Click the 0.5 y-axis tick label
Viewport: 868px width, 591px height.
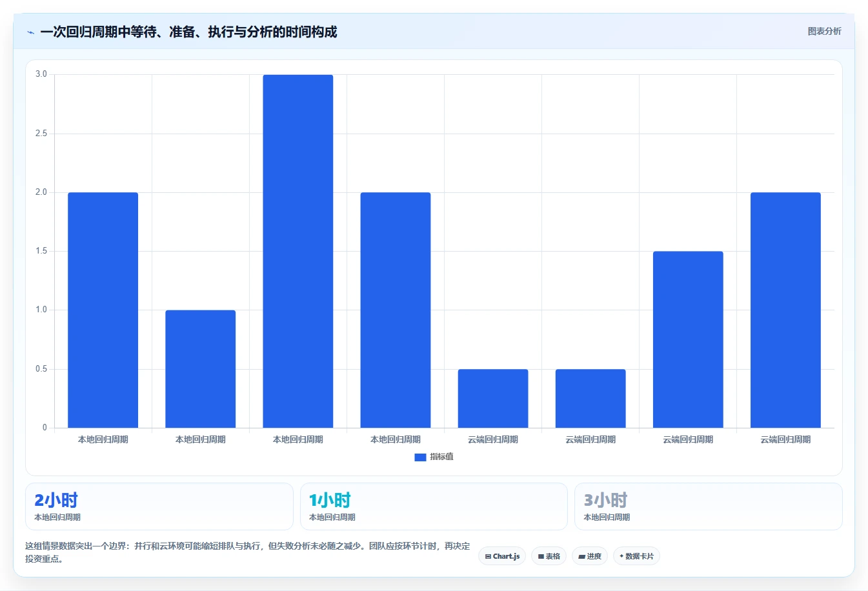coord(41,369)
